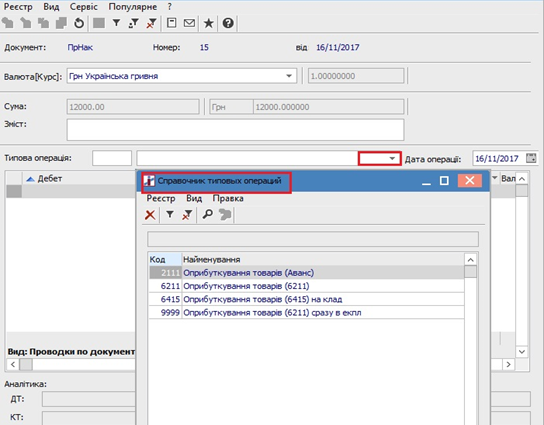
Task: Open the filter funnel in the main toolbar
Action: [x=117, y=23]
